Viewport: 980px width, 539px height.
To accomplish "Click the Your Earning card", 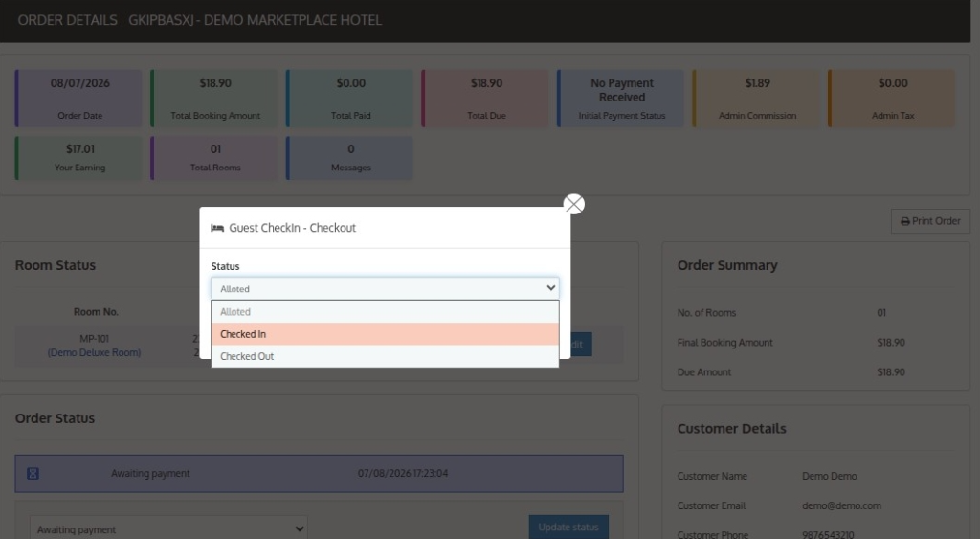I will tap(78, 158).
